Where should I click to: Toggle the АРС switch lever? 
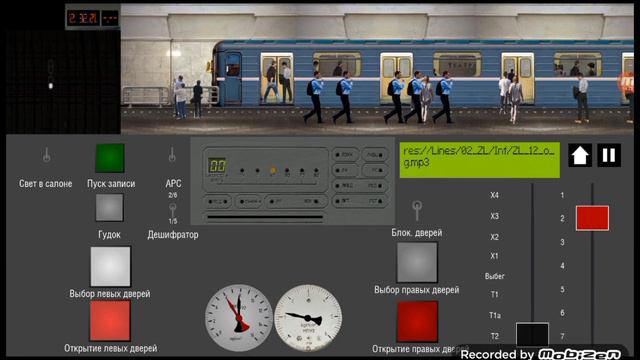point(172,155)
